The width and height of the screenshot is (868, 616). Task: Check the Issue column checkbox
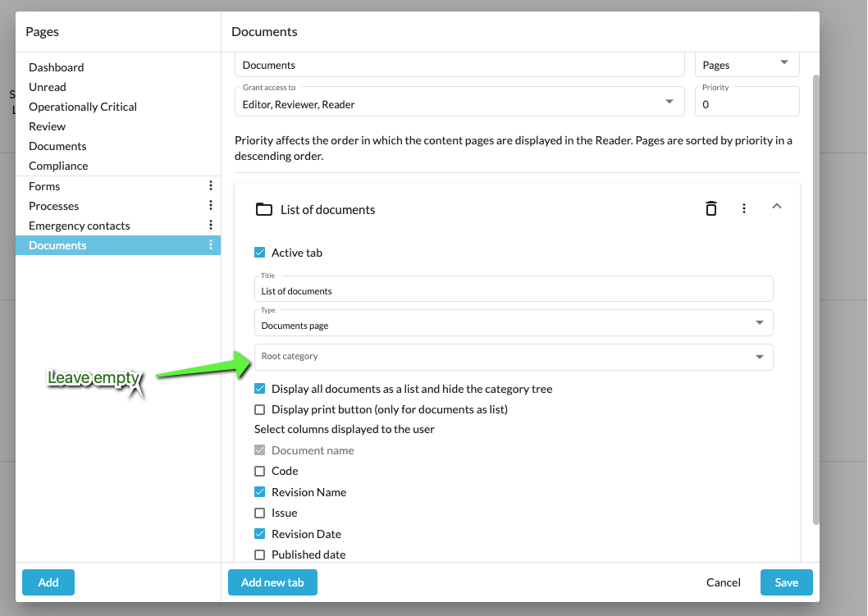[x=260, y=513]
